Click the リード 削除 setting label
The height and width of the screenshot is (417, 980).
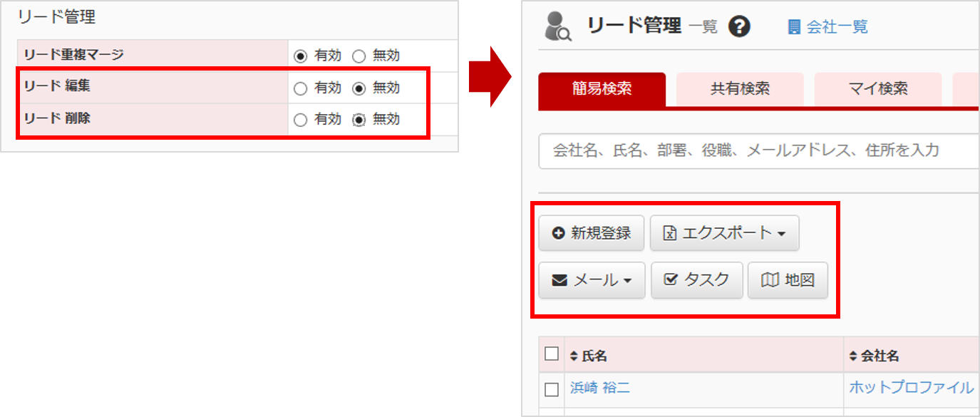(x=57, y=118)
